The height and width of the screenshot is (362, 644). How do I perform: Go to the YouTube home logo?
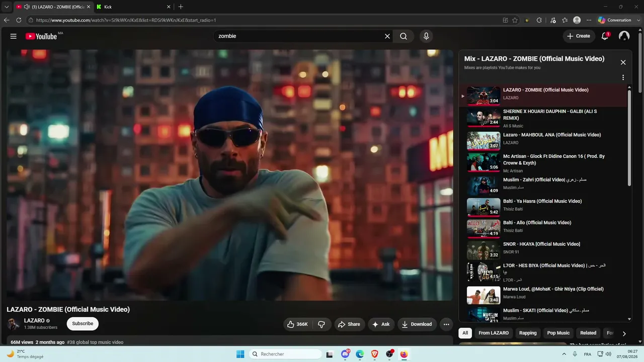click(41, 36)
